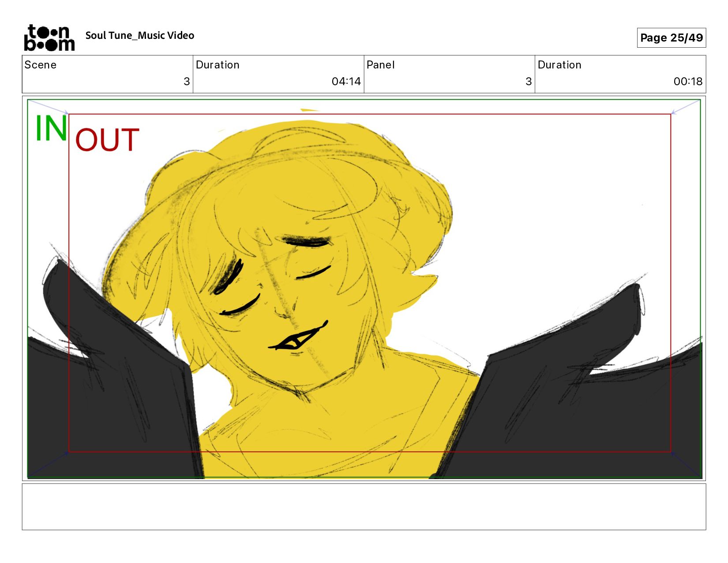Click the storyboard panel drawing
This screenshot has width=728, height=563.
[364, 288]
